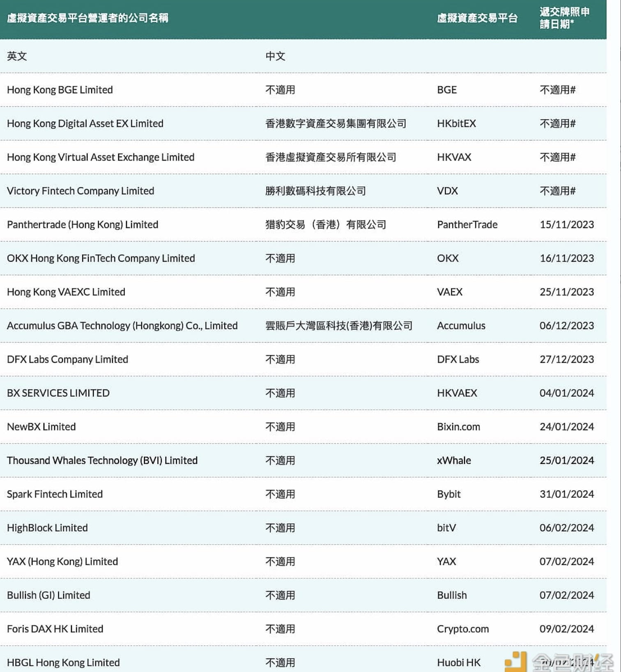
Task: Click the Bullish platform cell
Action: (452, 595)
